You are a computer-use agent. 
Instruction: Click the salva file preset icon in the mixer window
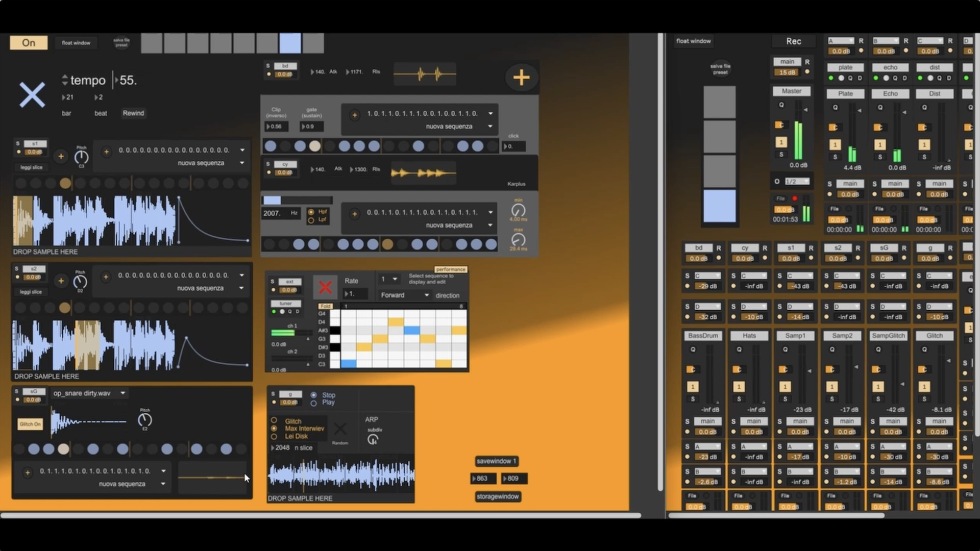click(720, 69)
